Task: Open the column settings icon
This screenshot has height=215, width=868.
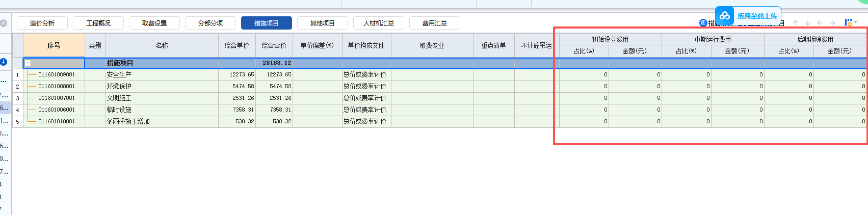Action: tap(848, 22)
